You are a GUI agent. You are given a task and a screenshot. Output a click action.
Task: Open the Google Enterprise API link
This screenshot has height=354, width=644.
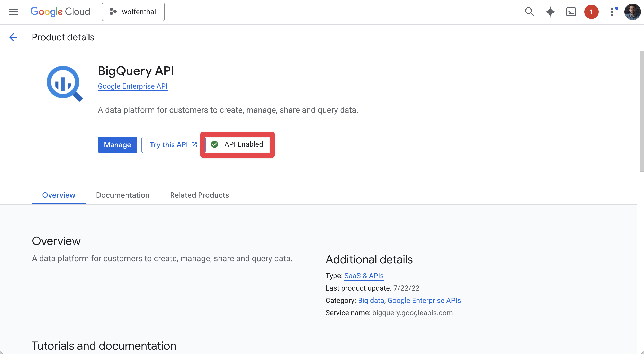pyautogui.click(x=132, y=86)
